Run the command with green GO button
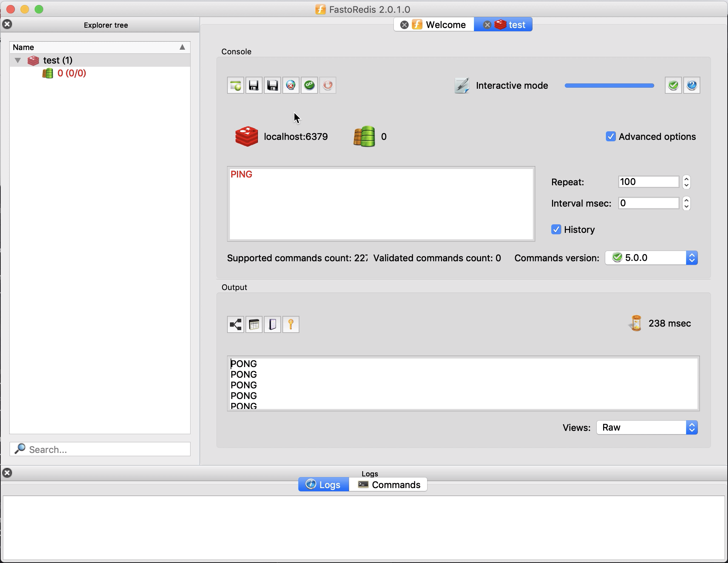The image size is (728, 563). pyautogui.click(x=309, y=85)
